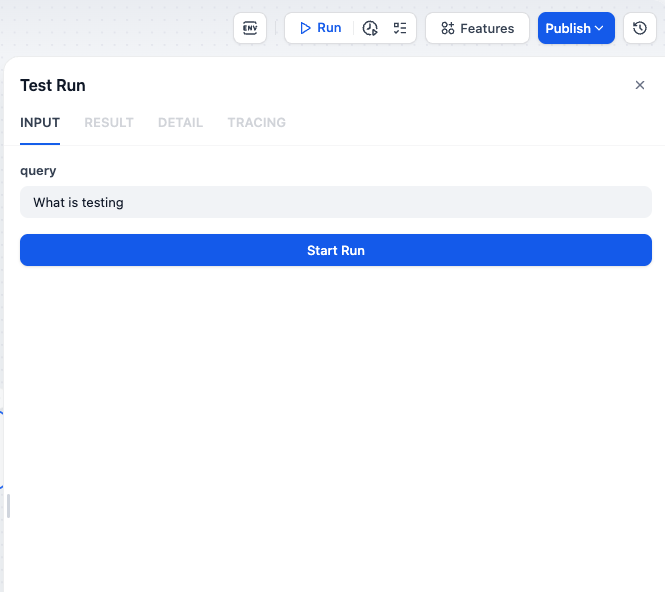The image size is (665, 592).
Task: Click the query field label
Action: [38, 171]
